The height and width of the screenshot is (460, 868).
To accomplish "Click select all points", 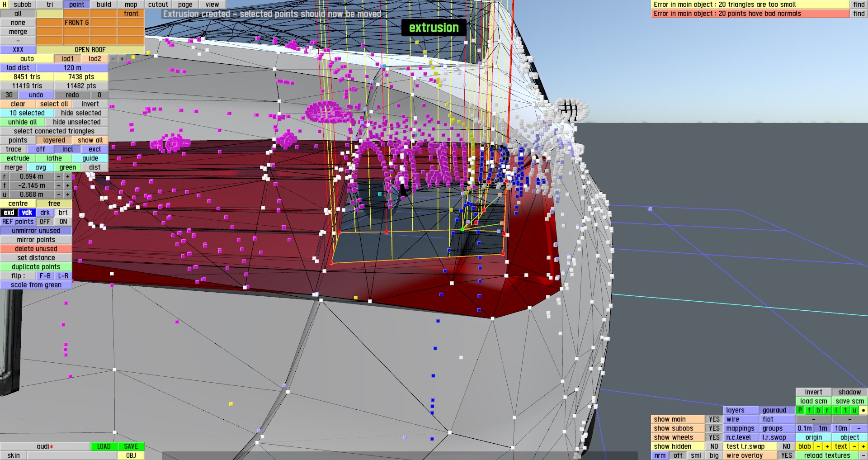I will (x=54, y=104).
